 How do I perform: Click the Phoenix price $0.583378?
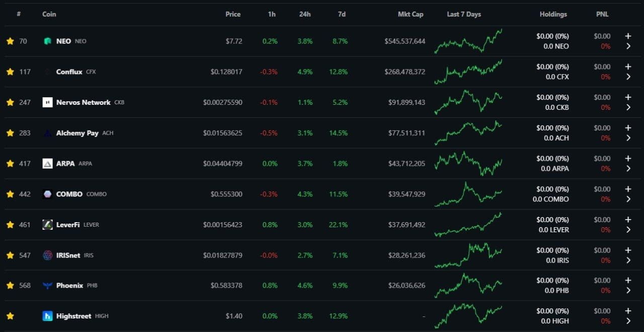[x=226, y=286]
